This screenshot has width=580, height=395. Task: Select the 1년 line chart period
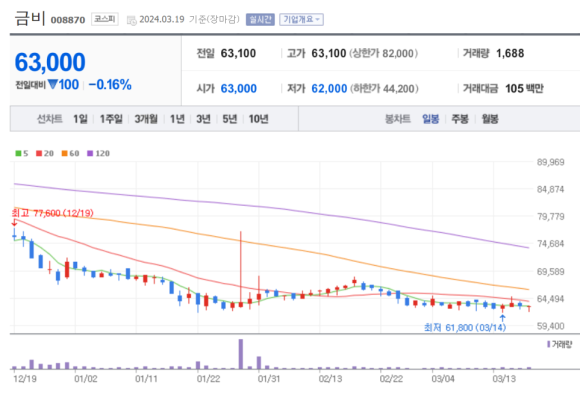coord(177,119)
